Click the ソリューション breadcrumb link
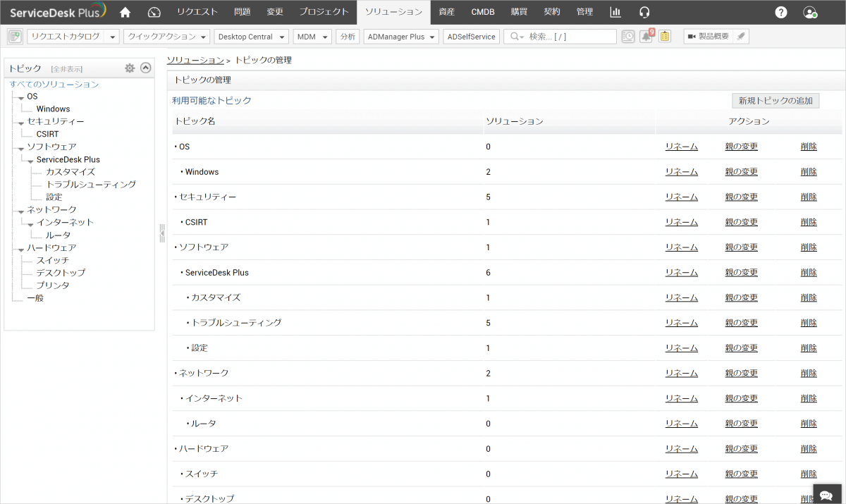The width and height of the screenshot is (846, 504). [195, 60]
